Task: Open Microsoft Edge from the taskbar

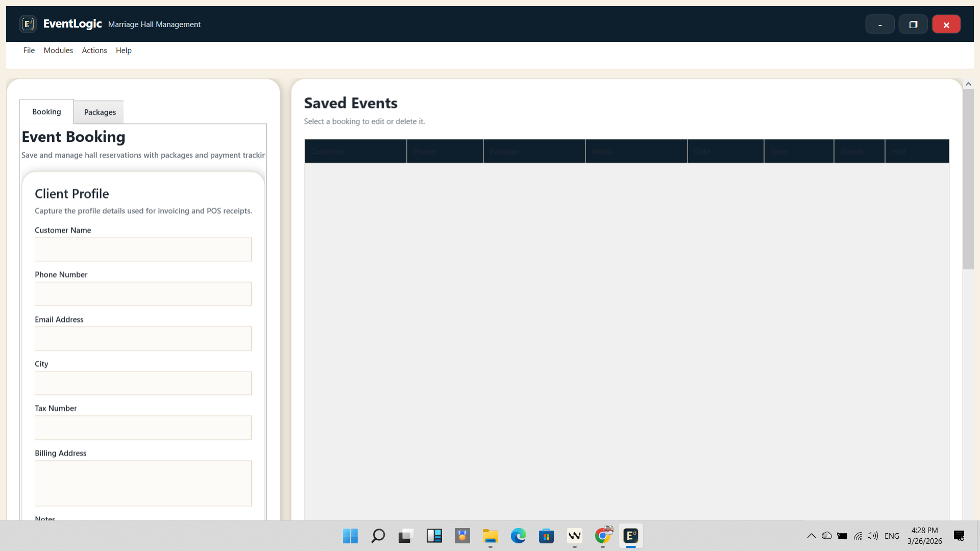Action: [x=518, y=536]
